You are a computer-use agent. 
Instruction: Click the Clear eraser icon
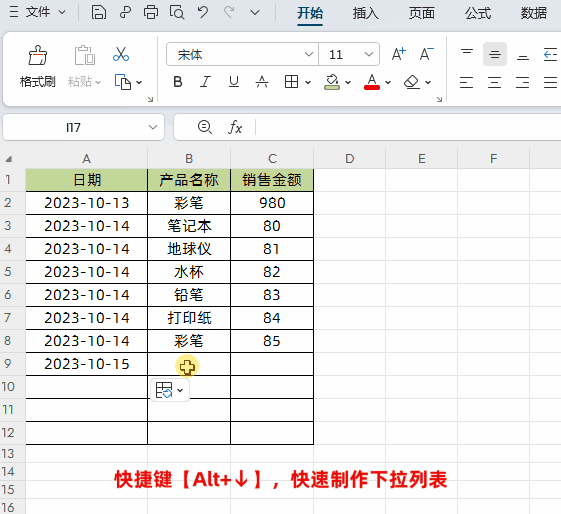(411, 82)
